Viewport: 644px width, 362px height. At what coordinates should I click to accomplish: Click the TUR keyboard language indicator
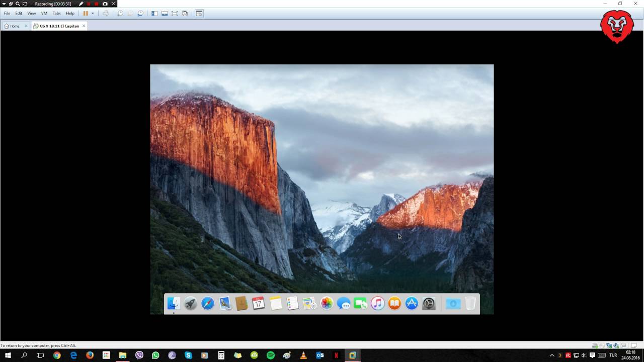click(x=613, y=355)
